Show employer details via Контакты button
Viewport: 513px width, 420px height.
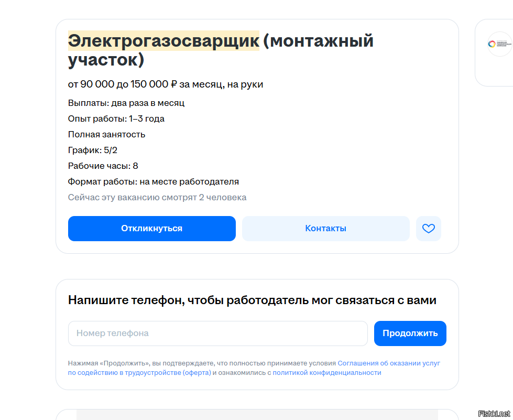click(325, 229)
